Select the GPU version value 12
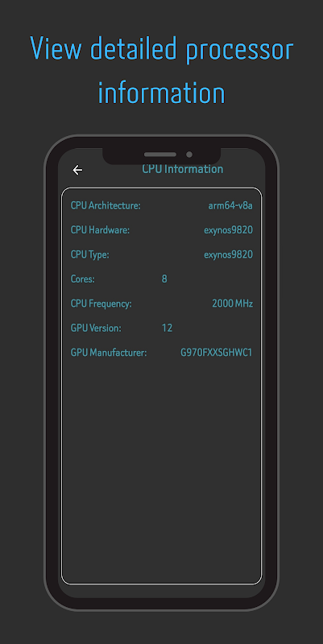The width and height of the screenshot is (323, 644). pos(167,328)
